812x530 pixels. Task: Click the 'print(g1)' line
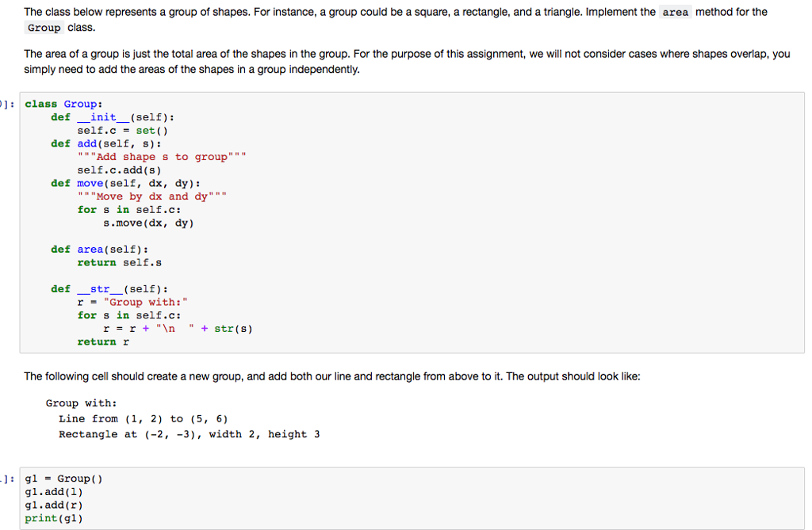tap(54, 518)
